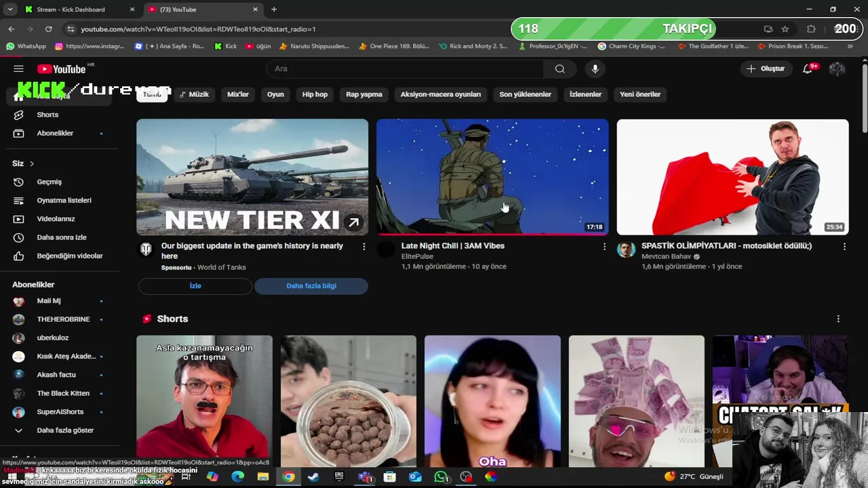
Task: Click the page vertical scrollbar
Action: tap(864, 98)
